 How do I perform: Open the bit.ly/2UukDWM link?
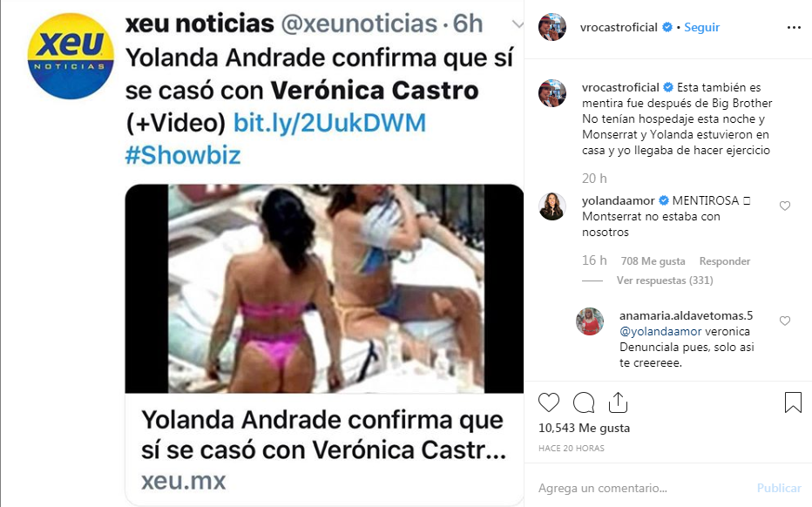tap(330, 123)
